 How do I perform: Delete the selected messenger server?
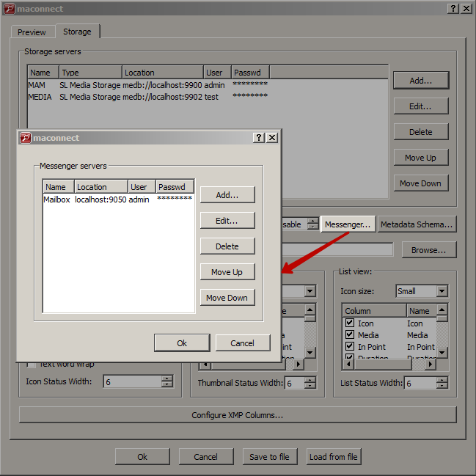pyautogui.click(x=227, y=246)
